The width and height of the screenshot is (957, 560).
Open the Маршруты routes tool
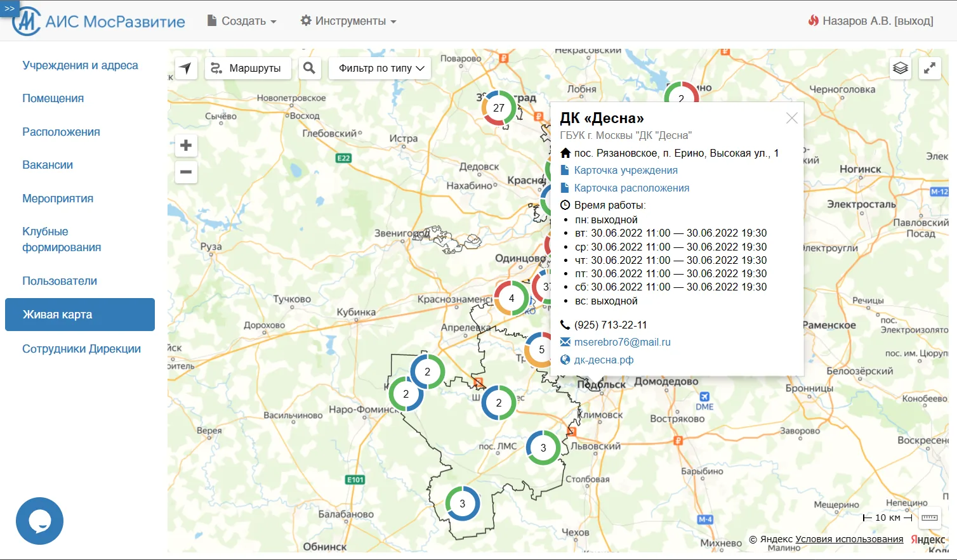tap(248, 68)
